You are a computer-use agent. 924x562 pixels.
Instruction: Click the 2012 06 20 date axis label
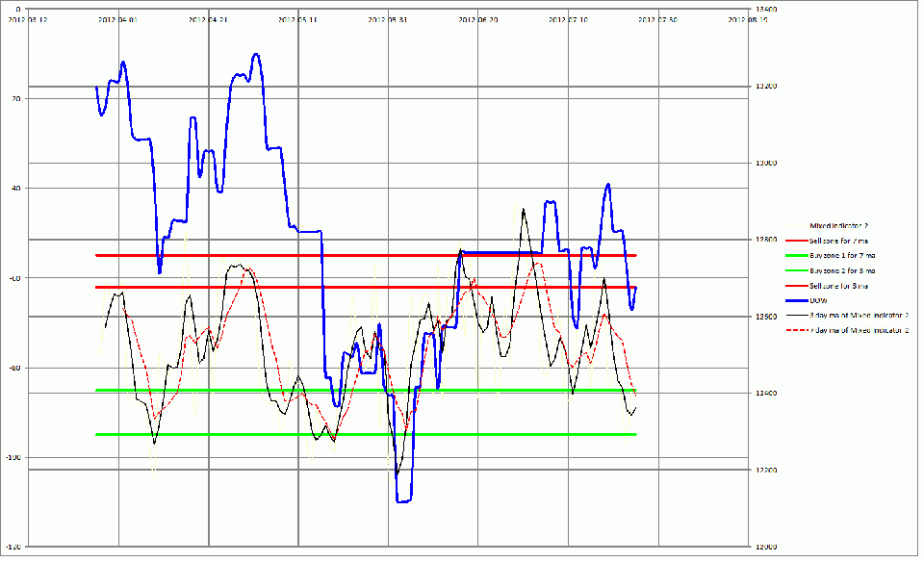pyautogui.click(x=478, y=19)
